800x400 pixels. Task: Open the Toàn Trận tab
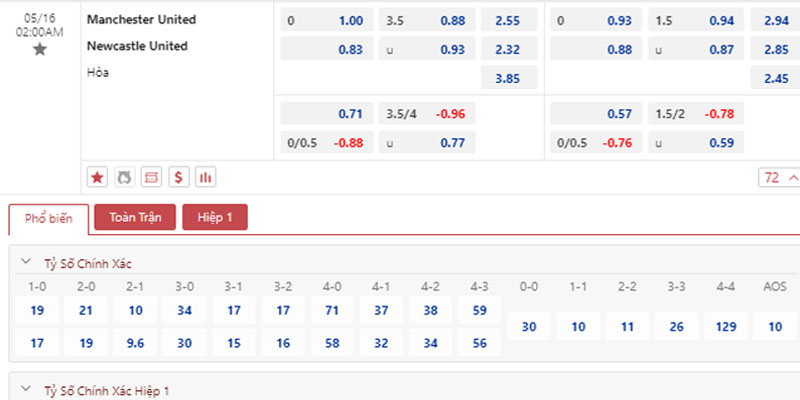tap(135, 217)
